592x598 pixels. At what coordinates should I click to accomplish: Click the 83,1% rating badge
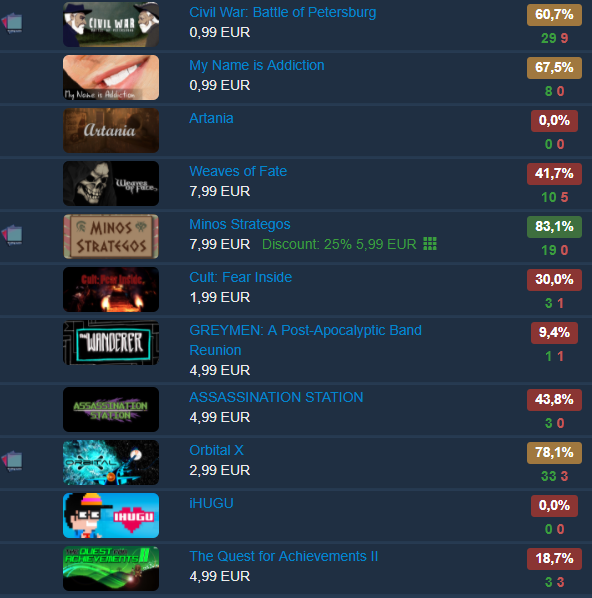point(554,227)
